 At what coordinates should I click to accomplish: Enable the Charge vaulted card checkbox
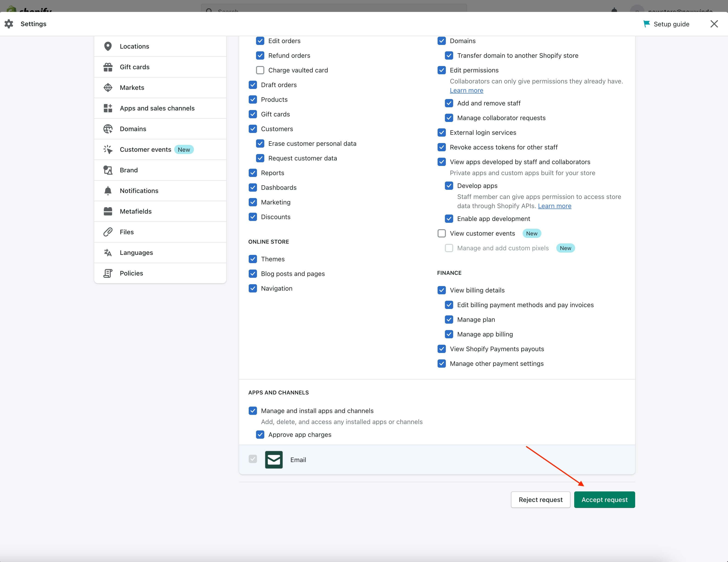(x=260, y=70)
